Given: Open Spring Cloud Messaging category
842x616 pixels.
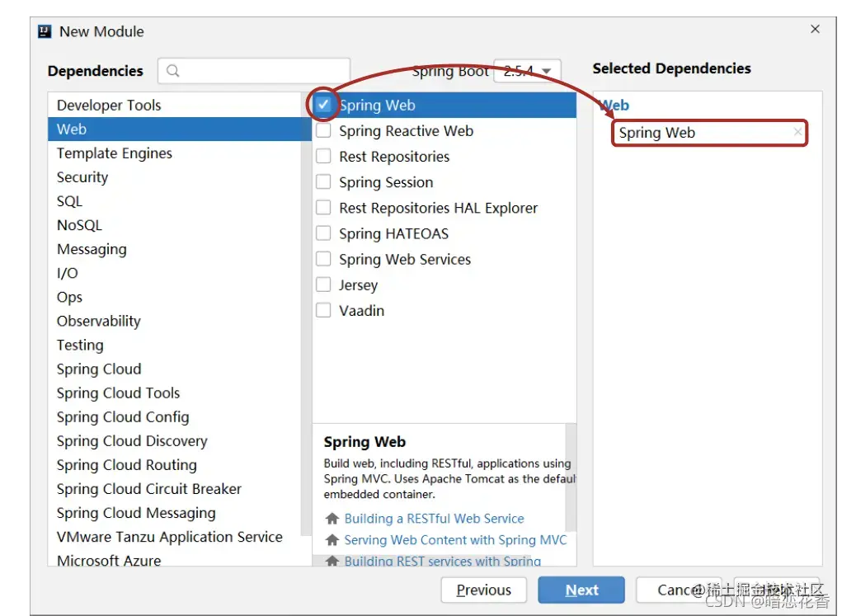Looking at the screenshot, I should [x=175, y=513].
